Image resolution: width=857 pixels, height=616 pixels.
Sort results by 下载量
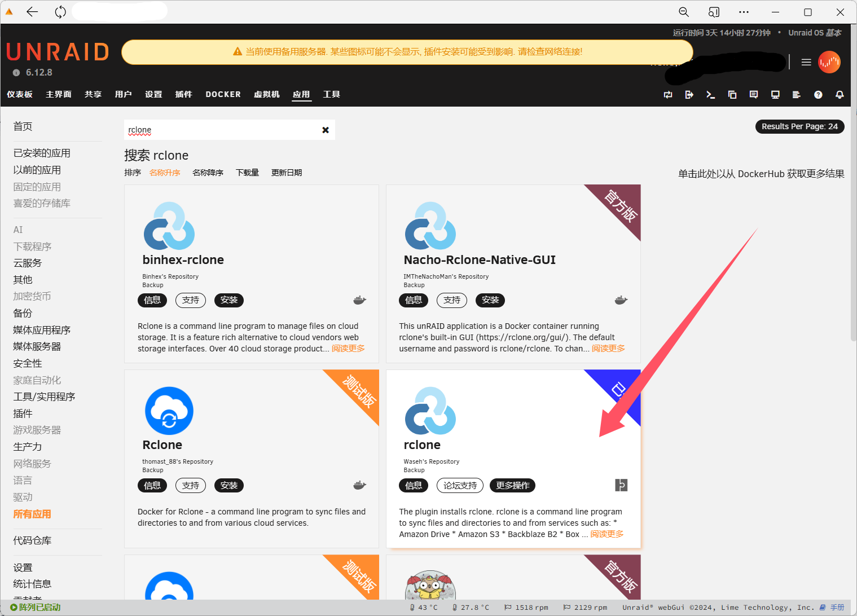click(247, 173)
